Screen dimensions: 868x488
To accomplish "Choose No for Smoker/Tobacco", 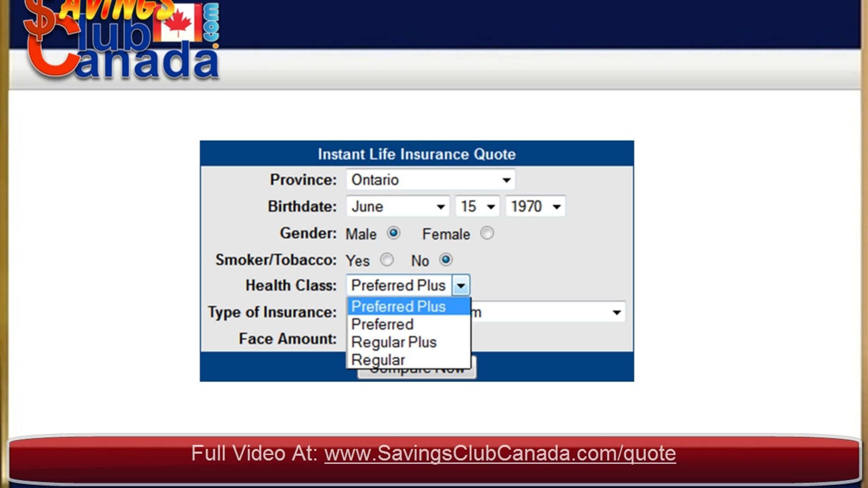I will [446, 260].
